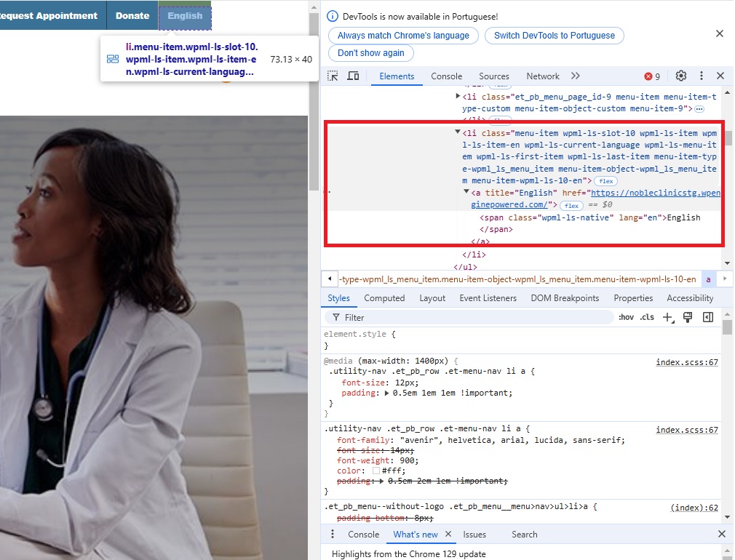Open the Properties subtab

[633, 298]
